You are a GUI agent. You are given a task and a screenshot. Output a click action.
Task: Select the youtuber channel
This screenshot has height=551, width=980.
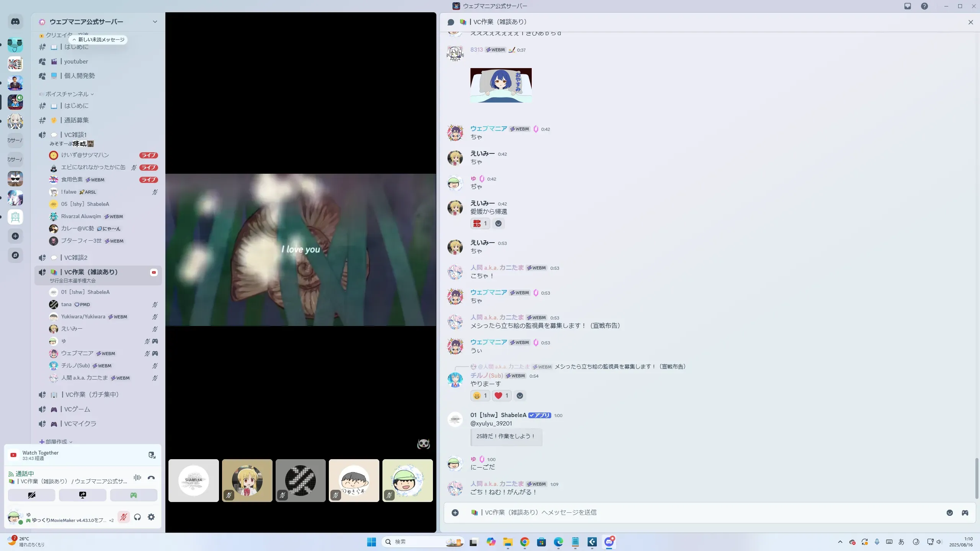point(76,62)
